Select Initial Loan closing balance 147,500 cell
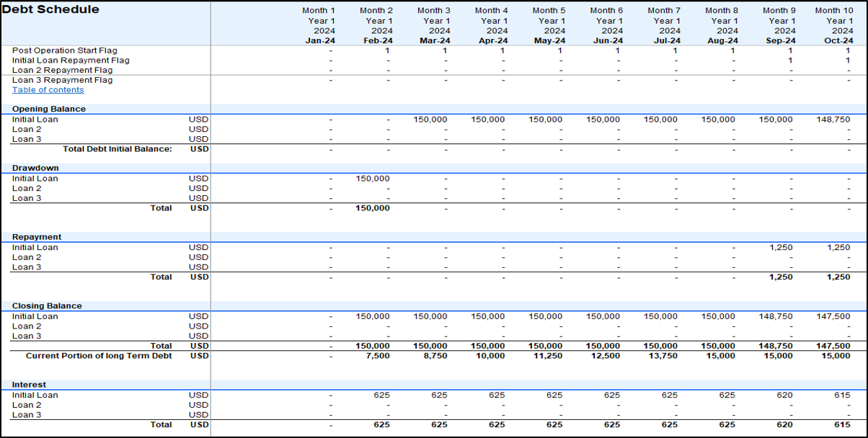This screenshot has height=438, width=868. click(x=833, y=316)
